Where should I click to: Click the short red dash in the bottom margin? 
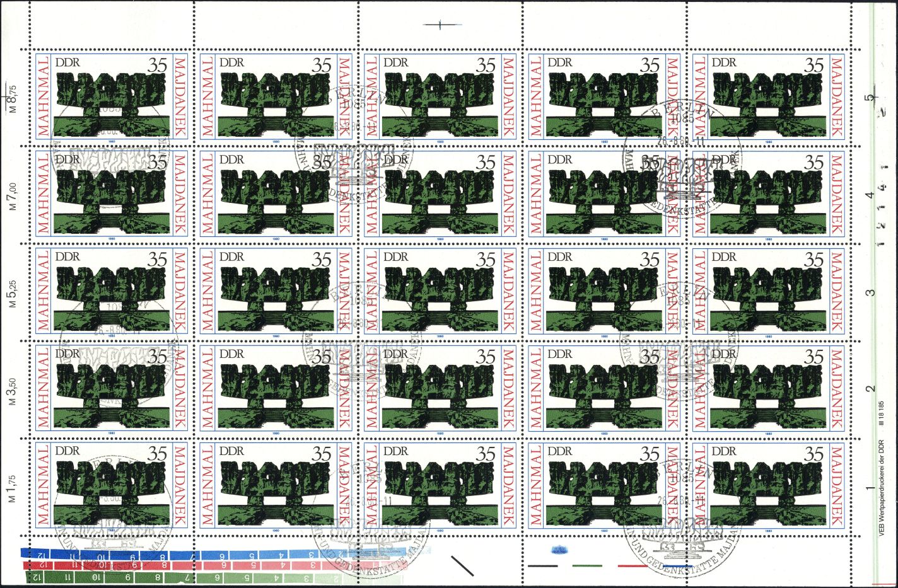(633, 566)
